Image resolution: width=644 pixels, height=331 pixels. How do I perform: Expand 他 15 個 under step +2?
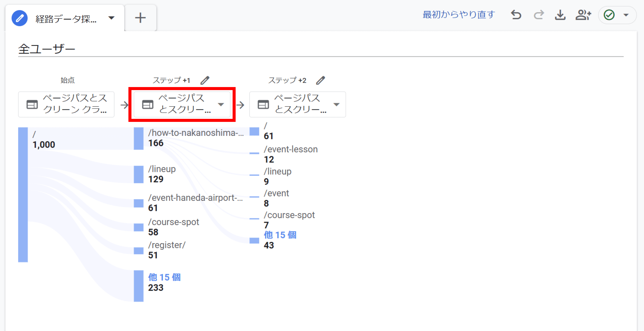280,235
